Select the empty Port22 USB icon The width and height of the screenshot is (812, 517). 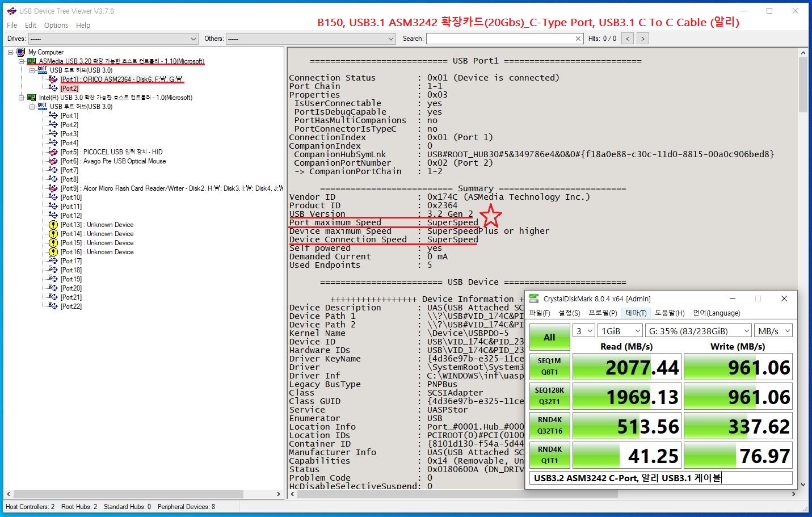(x=53, y=306)
